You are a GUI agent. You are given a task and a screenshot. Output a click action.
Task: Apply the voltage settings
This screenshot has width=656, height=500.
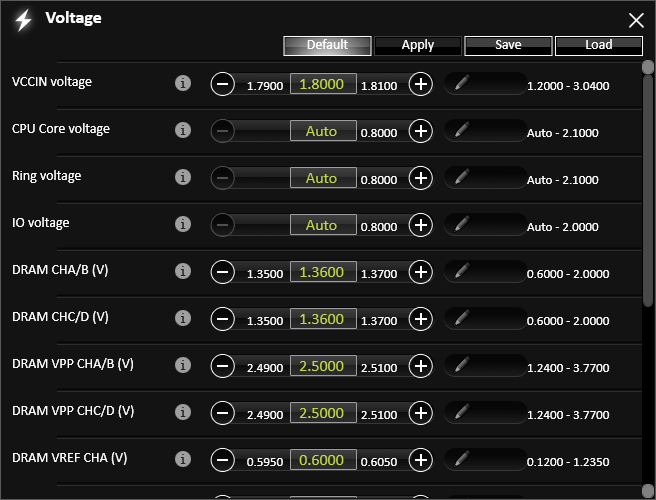(418, 45)
